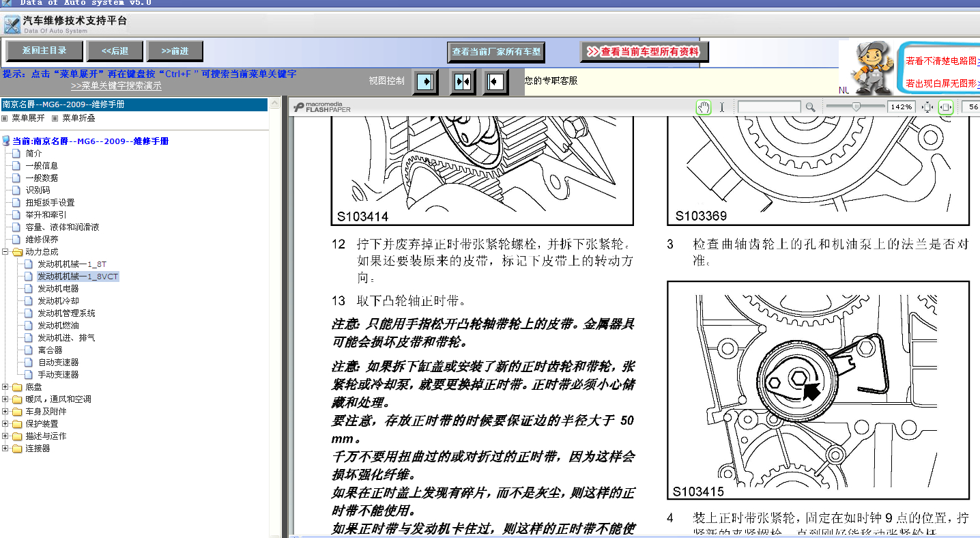Select the FlashPaper hand pan tool

coord(704,107)
